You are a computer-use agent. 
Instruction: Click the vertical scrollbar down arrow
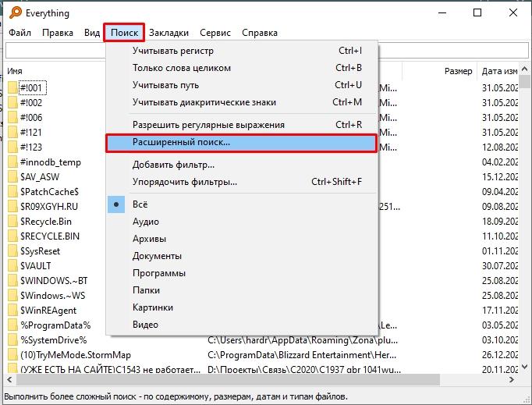(524, 368)
